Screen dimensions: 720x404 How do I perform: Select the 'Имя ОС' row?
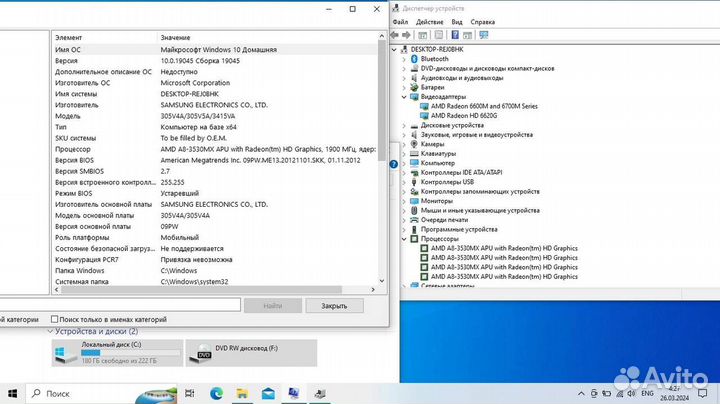pos(215,50)
